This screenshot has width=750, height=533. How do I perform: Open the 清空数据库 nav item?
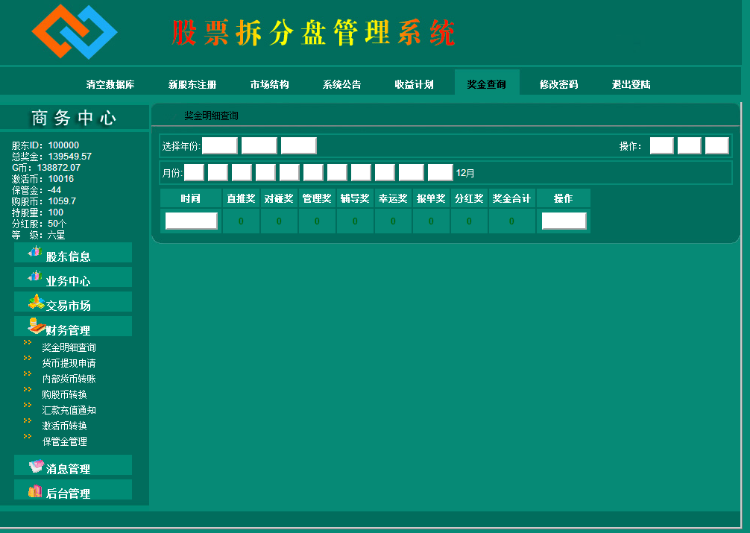click(x=110, y=85)
